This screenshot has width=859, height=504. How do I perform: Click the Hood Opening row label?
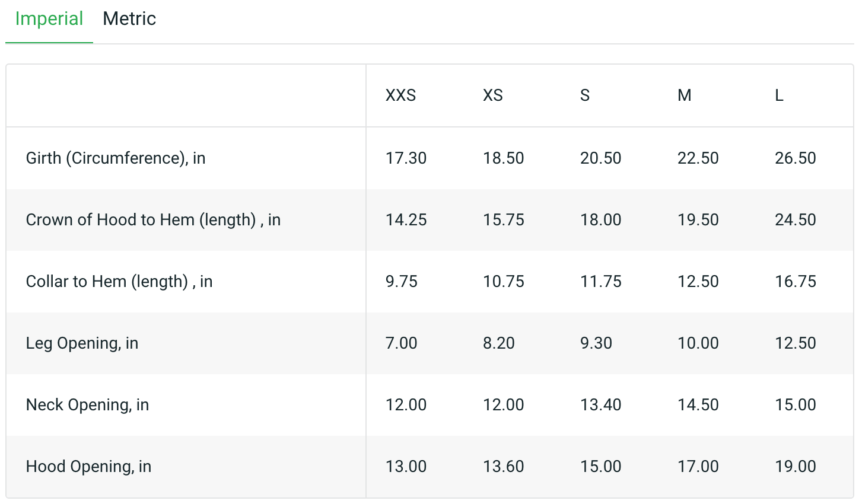tap(88, 467)
